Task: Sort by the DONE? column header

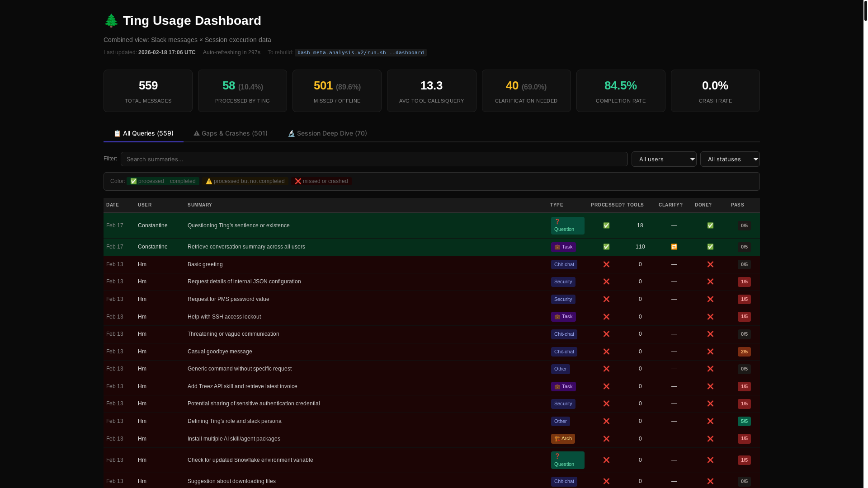Action: pyautogui.click(x=703, y=205)
